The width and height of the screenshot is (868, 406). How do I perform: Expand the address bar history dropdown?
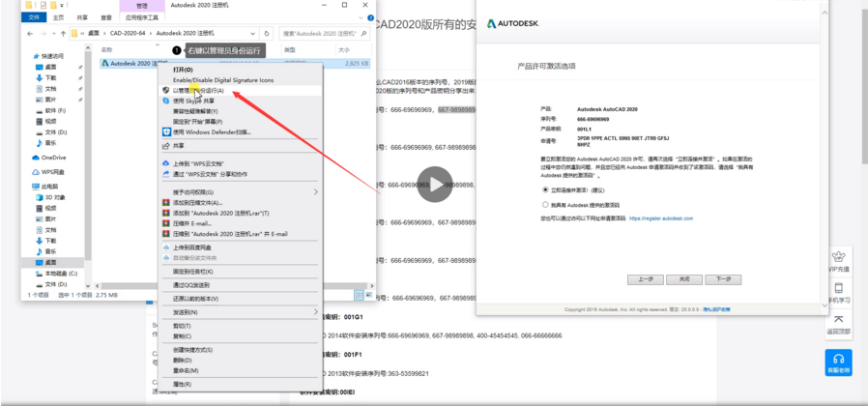click(x=253, y=33)
